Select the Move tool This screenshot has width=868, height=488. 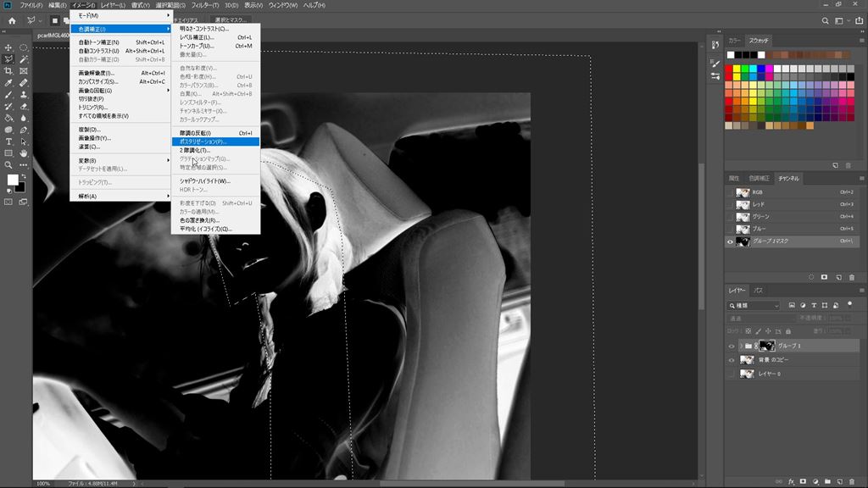[8, 47]
